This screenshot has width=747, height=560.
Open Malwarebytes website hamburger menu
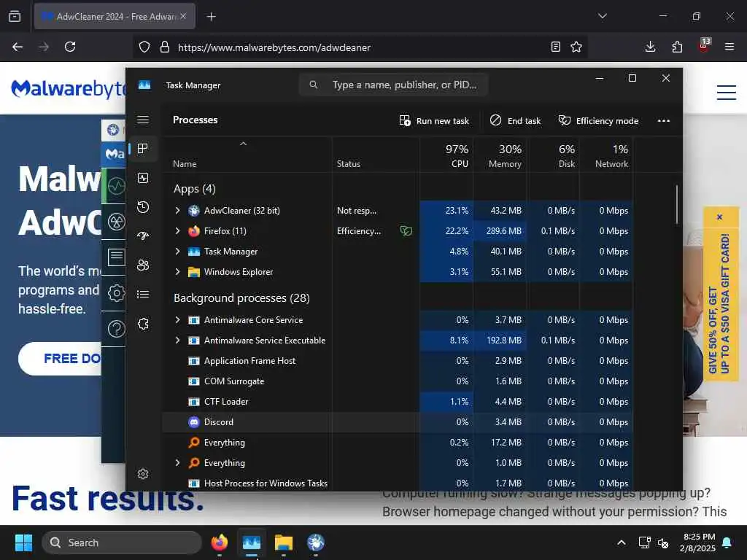(x=726, y=92)
